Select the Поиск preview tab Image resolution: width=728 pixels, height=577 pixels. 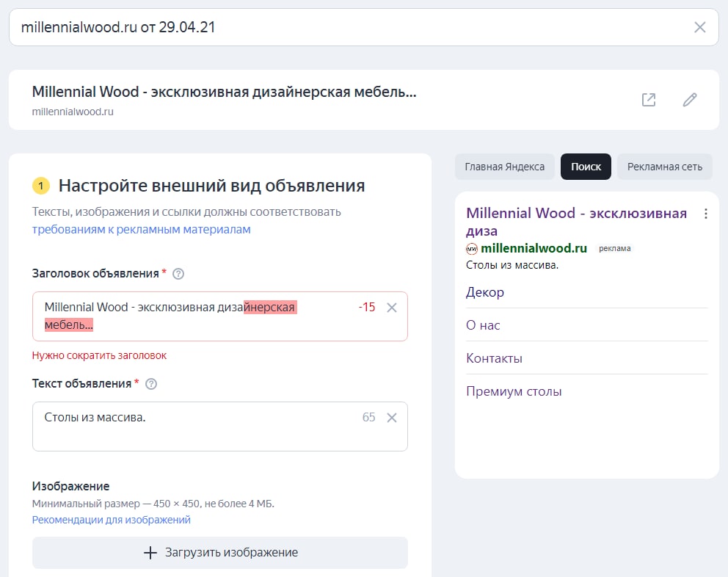[586, 167]
